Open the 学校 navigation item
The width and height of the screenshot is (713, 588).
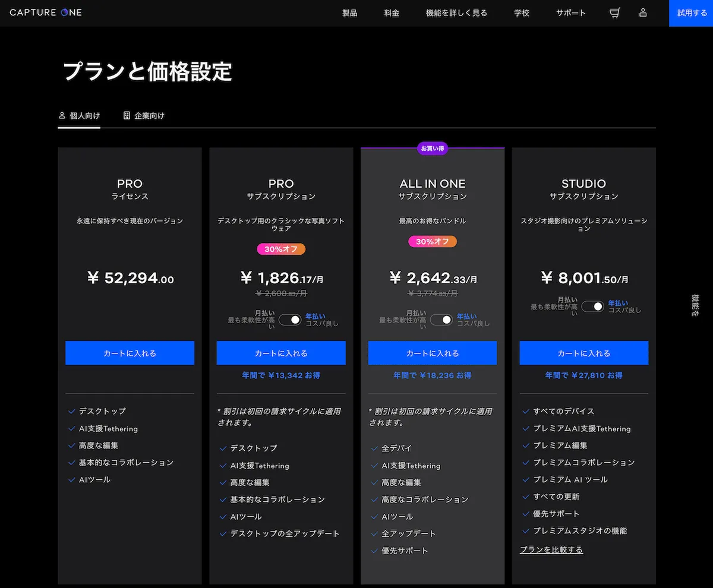[x=522, y=13]
